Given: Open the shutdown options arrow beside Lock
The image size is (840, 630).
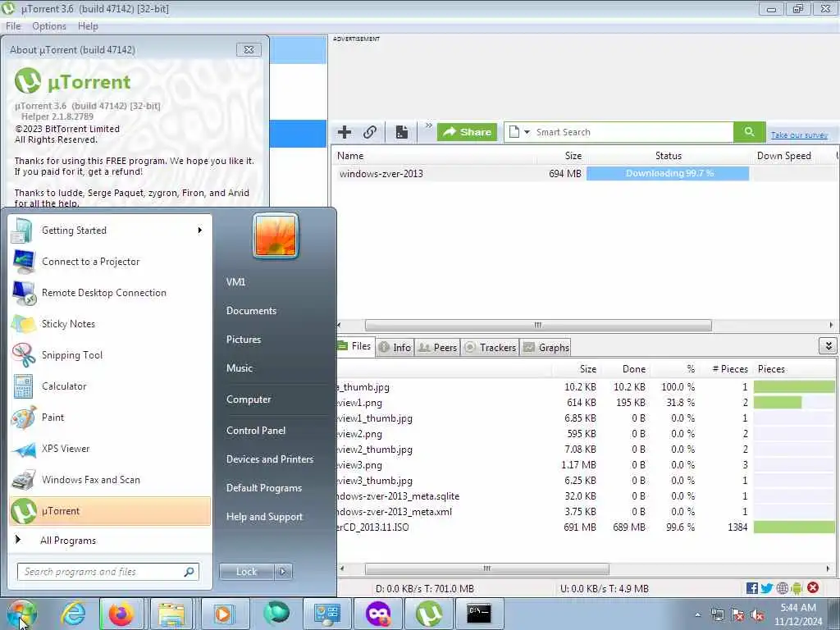Looking at the screenshot, I should [x=283, y=572].
